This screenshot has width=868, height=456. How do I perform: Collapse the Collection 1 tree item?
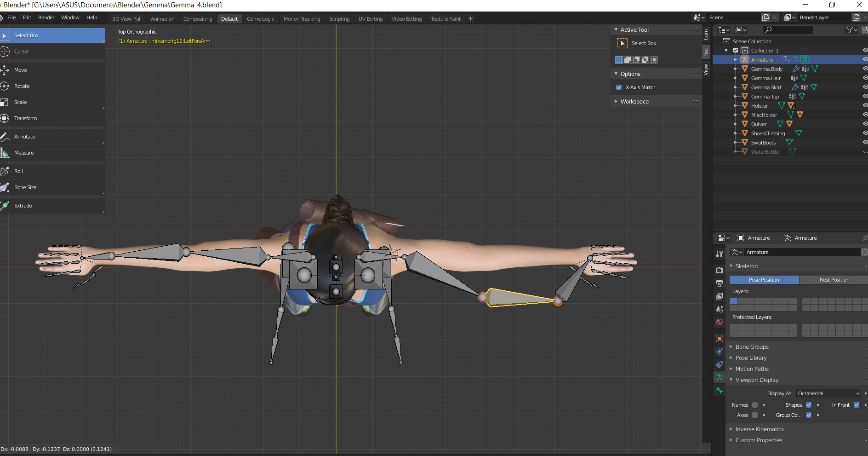point(726,50)
